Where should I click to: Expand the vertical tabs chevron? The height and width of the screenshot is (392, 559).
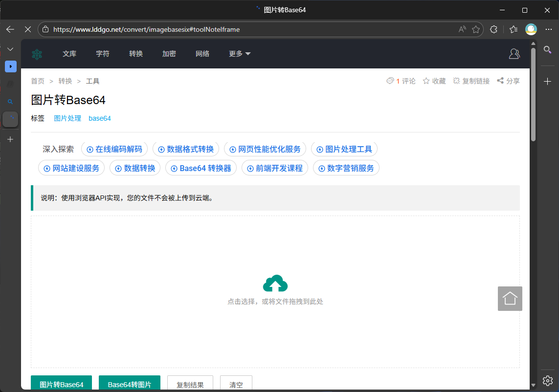pos(10,49)
